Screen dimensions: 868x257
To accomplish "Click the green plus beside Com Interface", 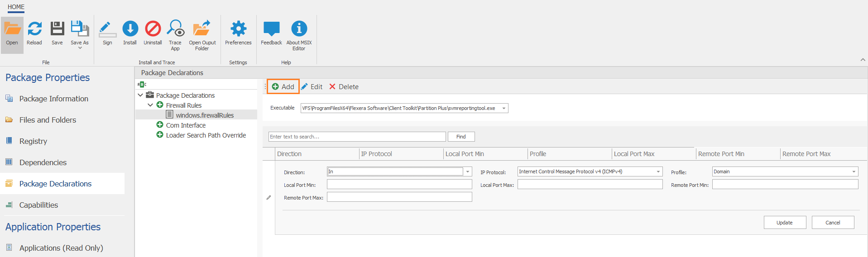I will (x=160, y=125).
